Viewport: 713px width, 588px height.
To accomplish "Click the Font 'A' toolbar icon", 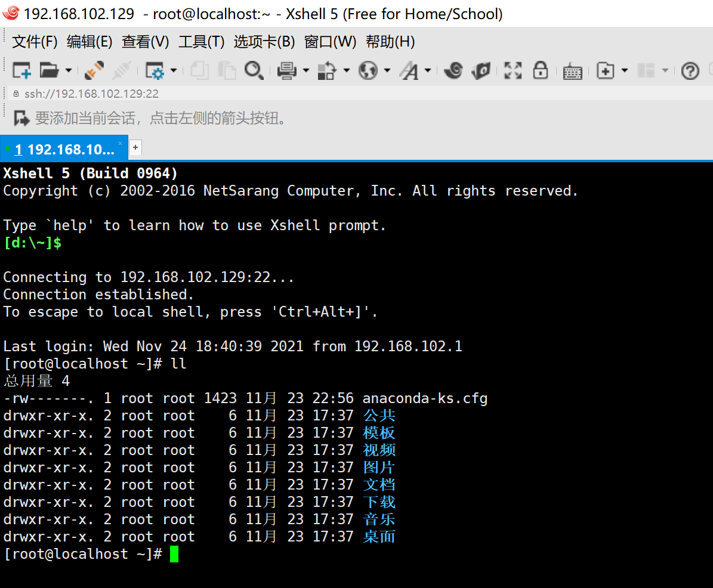I will (x=409, y=71).
